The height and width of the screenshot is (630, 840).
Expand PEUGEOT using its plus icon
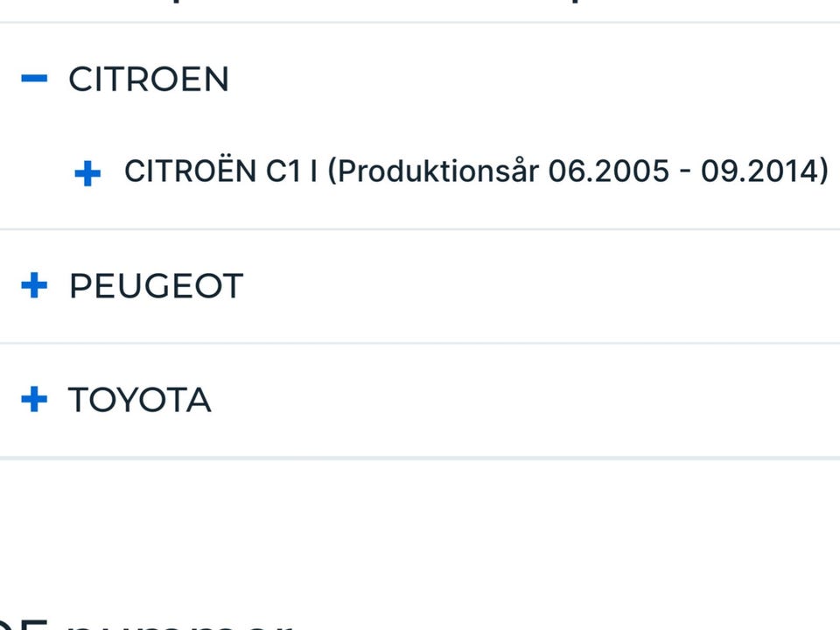coord(34,285)
